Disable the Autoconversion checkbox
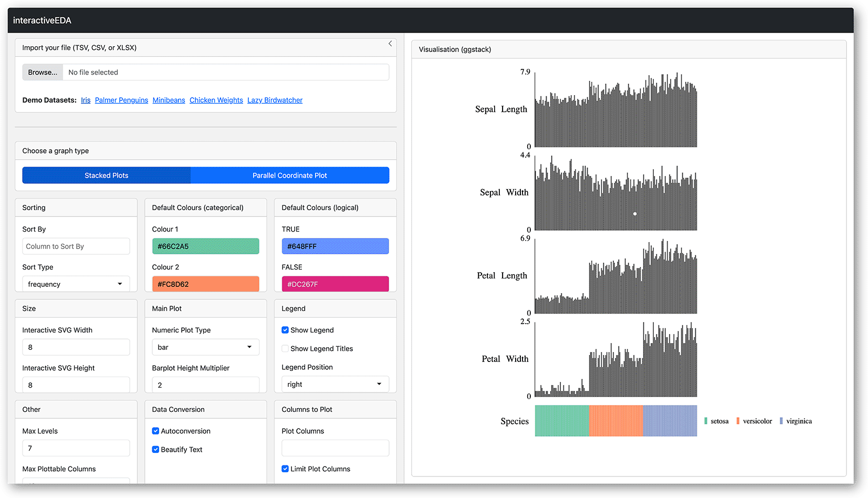Screen dimensions: 868x498 (x=155, y=431)
